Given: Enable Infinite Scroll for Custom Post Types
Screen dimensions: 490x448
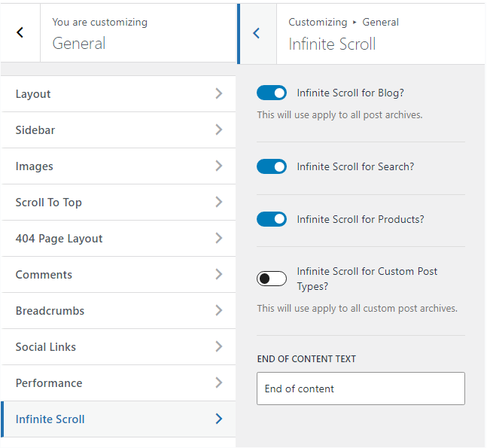Looking at the screenshot, I should point(272,279).
